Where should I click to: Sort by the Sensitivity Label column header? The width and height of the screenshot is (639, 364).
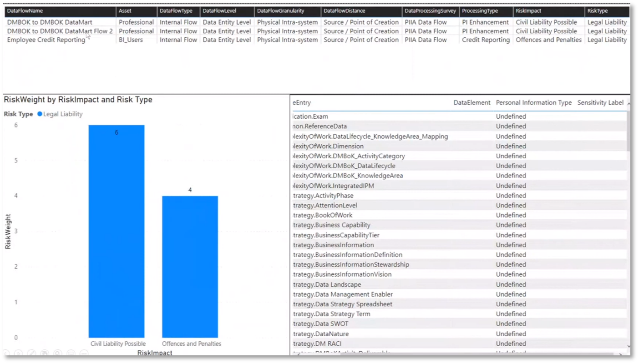click(600, 103)
